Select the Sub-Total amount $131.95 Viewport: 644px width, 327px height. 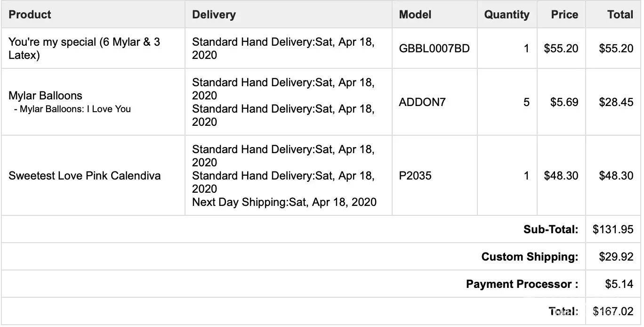coord(613,229)
